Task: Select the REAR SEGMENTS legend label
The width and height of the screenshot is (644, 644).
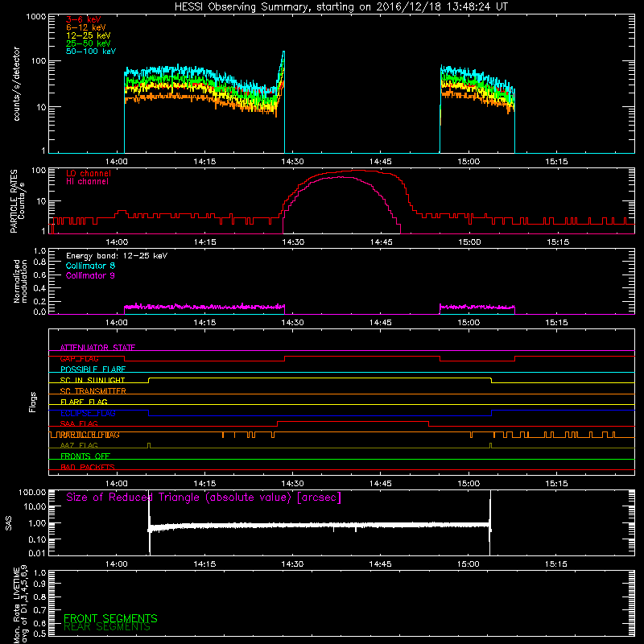Action: click(107, 627)
